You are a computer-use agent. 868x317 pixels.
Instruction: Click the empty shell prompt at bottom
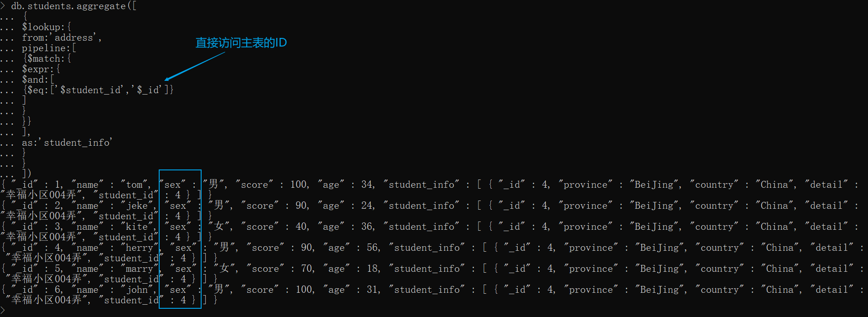4,311
